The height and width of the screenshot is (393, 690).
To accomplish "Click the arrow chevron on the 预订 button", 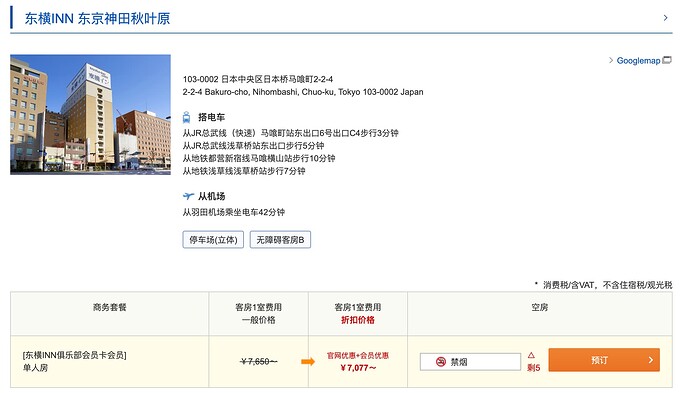I will (x=651, y=360).
